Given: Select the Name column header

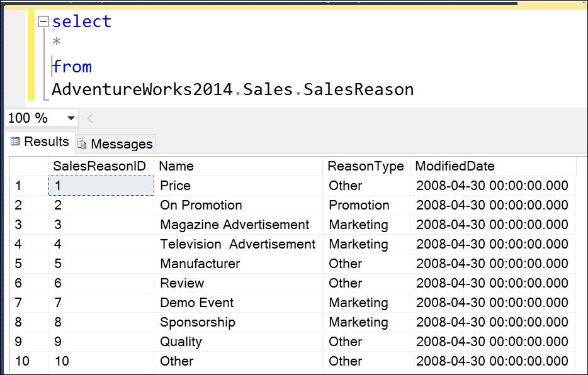Looking at the screenshot, I should point(238,166).
